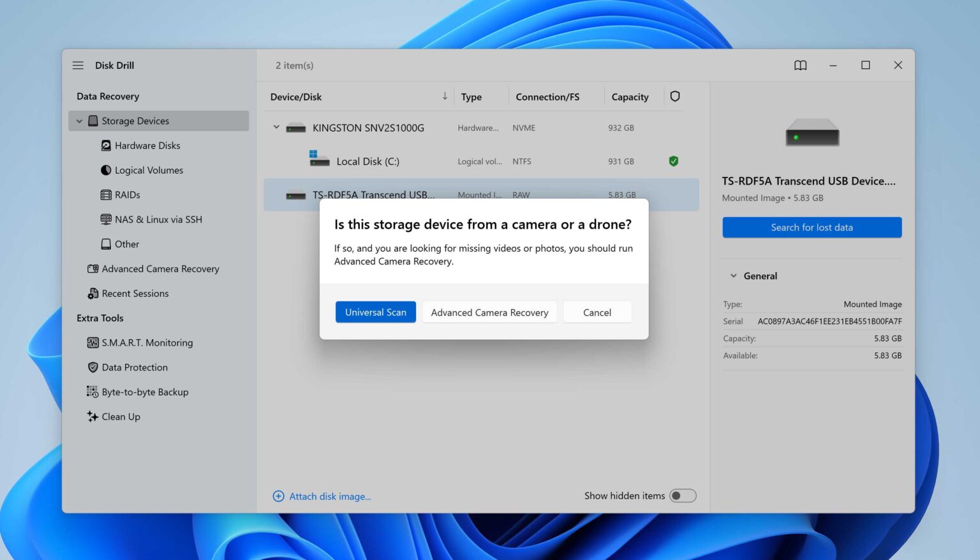The image size is (980, 560).
Task: Collapse the General details section
Action: [x=733, y=275]
